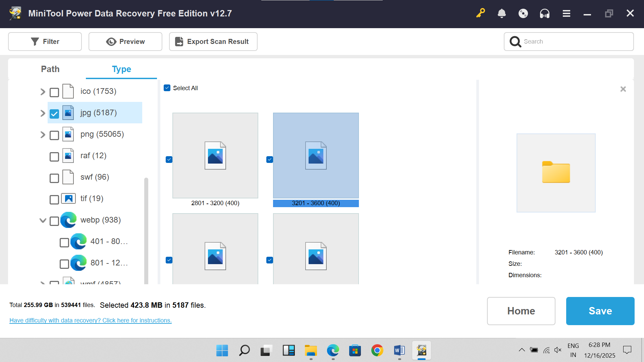Select the Type tab
Image resolution: width=644 pixels, height=362 pixels.
click(121, 69)
